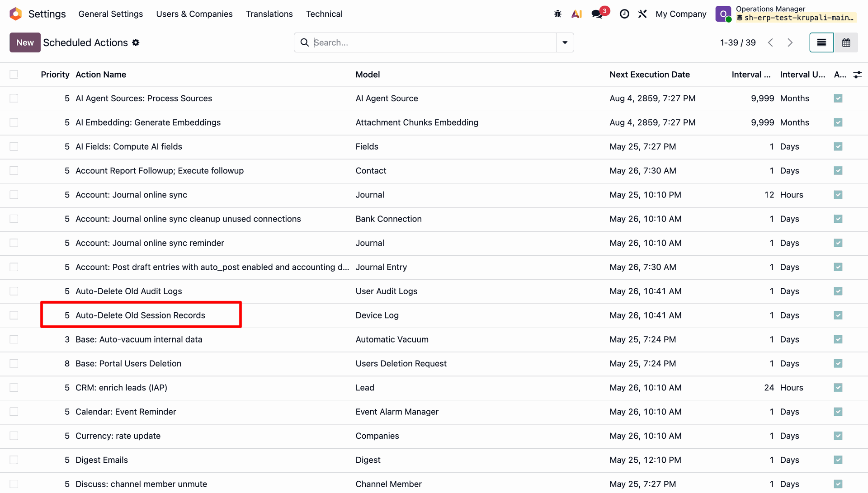
Task: Switch to calendar view
Action: pyautogui.click(x=846, y=42)
